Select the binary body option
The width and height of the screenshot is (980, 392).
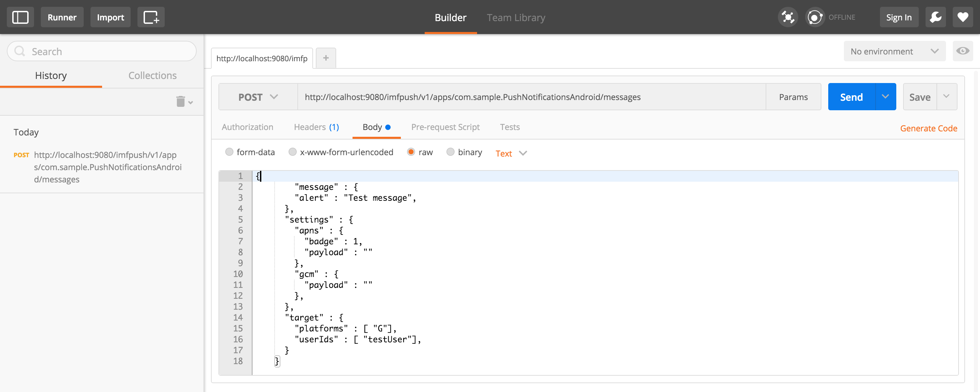(x=450, y=152)
